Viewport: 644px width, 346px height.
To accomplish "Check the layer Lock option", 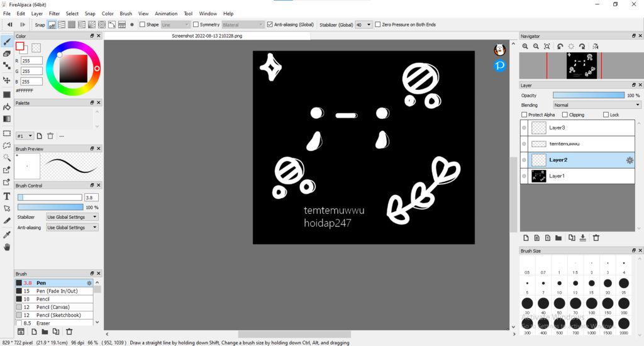I will tap(606, 114).
